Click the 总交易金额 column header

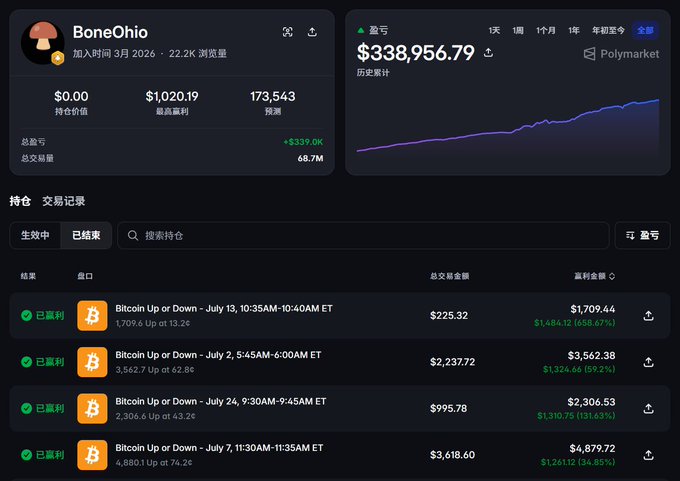pyautogui.click(x=449, y=276)
